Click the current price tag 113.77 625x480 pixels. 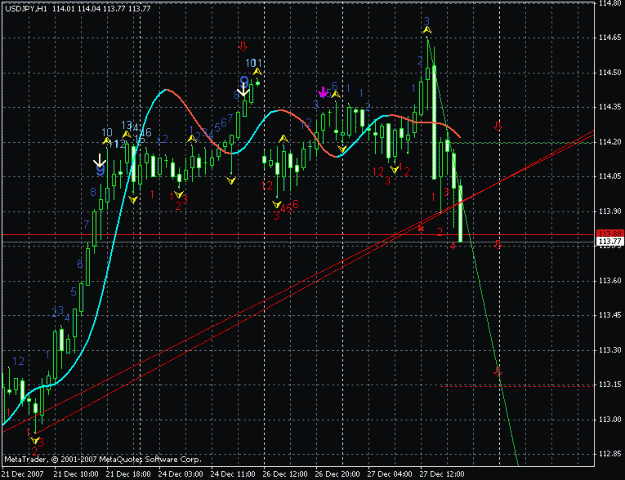click(x=610, y=241)
